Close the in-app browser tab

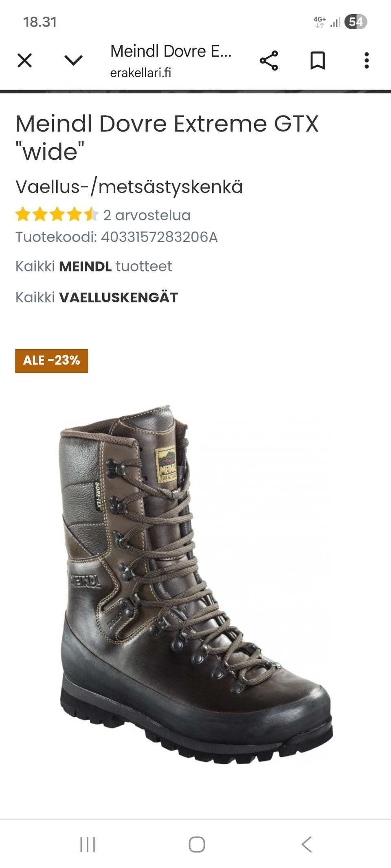(x=24, y=61)
